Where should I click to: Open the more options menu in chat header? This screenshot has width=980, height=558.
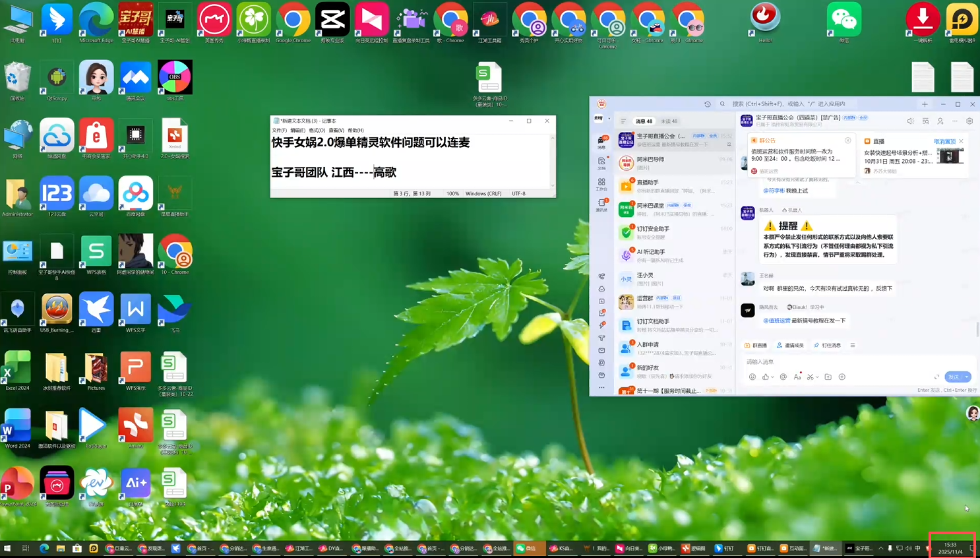pyautogui.click(x=954, y=121)
